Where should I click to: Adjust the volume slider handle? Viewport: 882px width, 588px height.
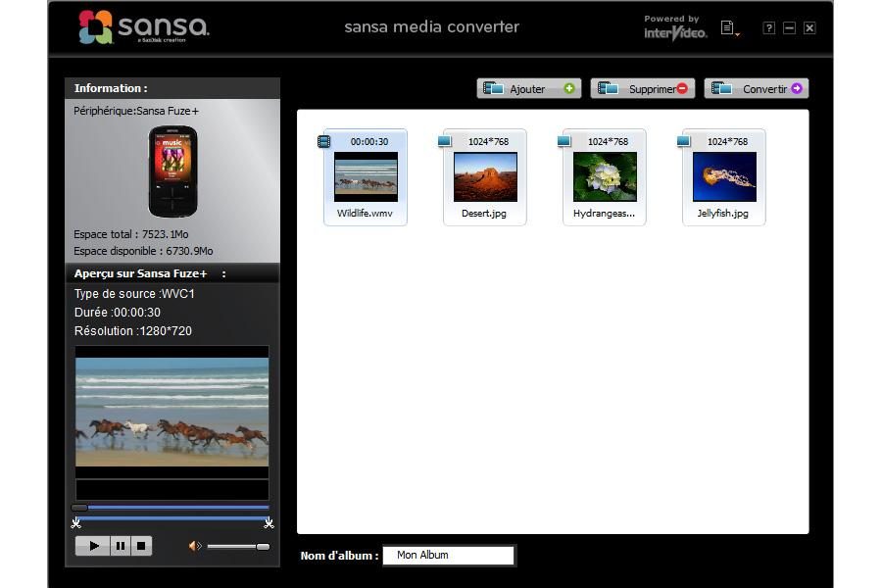263,547
